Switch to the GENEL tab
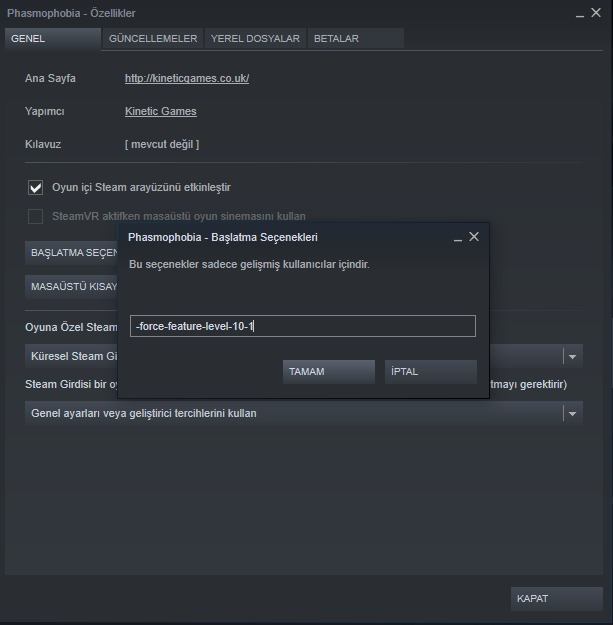This screenshot has height=625, width=613. pyautogui.click(x=53, y=39)
